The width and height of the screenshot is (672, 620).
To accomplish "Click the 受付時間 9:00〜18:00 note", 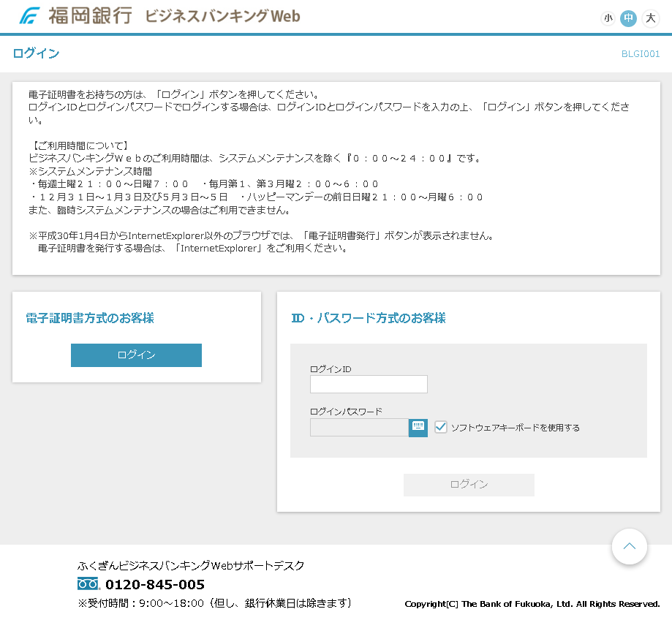I will pyautogui.click(x=215, y=603).
